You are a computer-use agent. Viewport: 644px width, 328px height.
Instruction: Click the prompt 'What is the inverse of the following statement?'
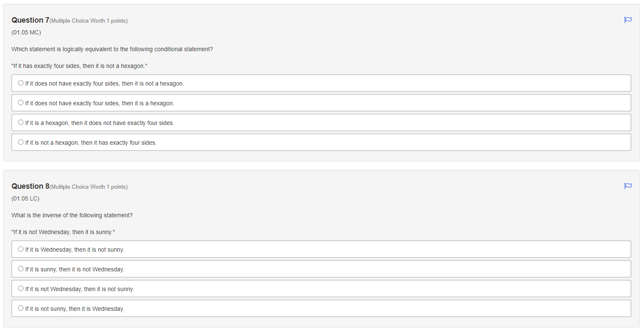point(72,215)
